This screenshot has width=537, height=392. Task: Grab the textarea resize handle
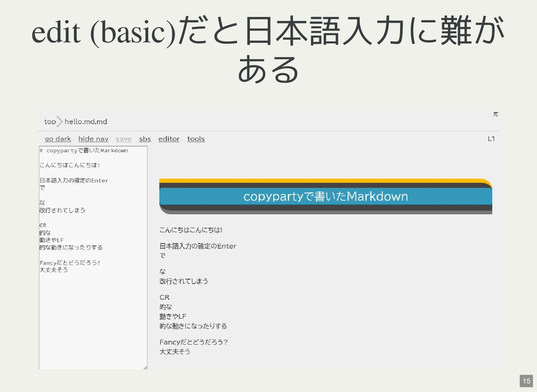coord(145,367)
